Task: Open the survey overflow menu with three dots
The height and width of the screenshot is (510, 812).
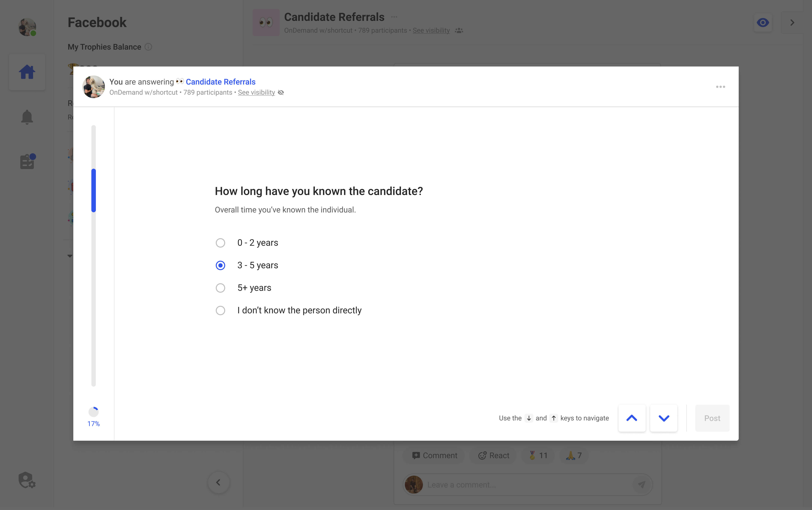Action: pos(721,87)
